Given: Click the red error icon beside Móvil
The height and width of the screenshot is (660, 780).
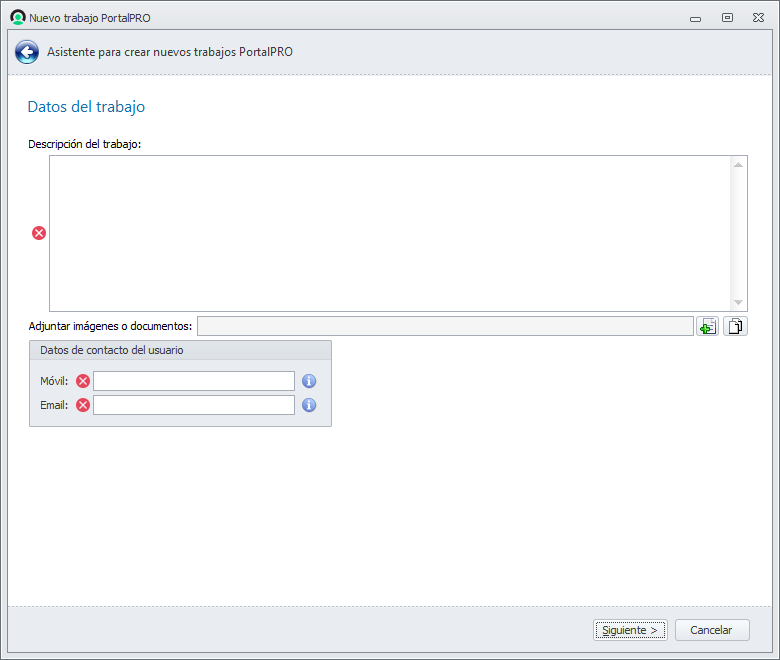Looking at the screenshot, I should pyautogui.click(x=83, y=381).
